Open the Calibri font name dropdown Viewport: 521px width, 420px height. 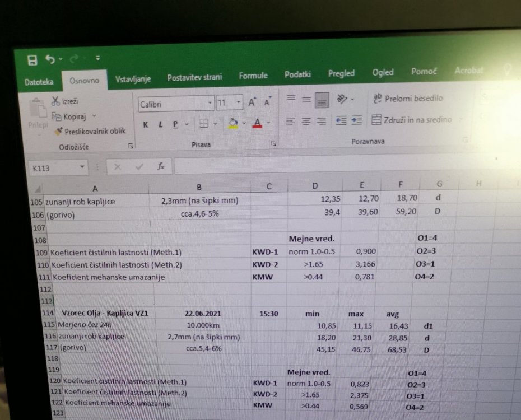click(210, 103)
